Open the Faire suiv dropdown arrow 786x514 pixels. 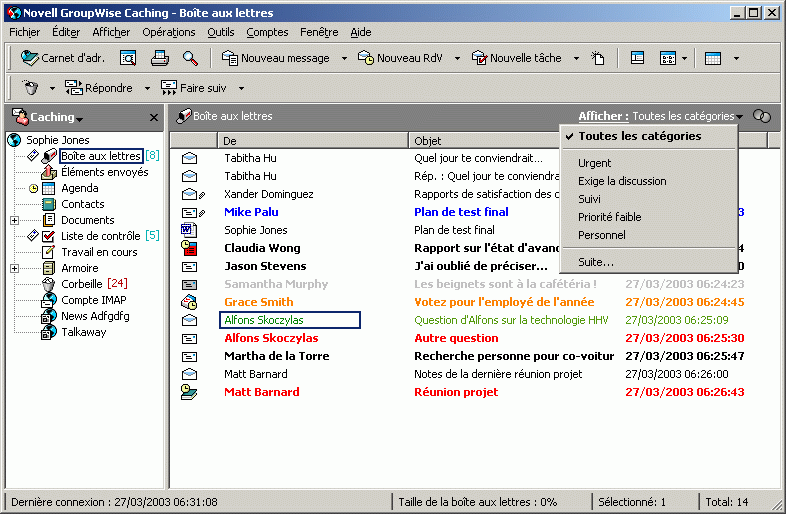click(241, 88)
